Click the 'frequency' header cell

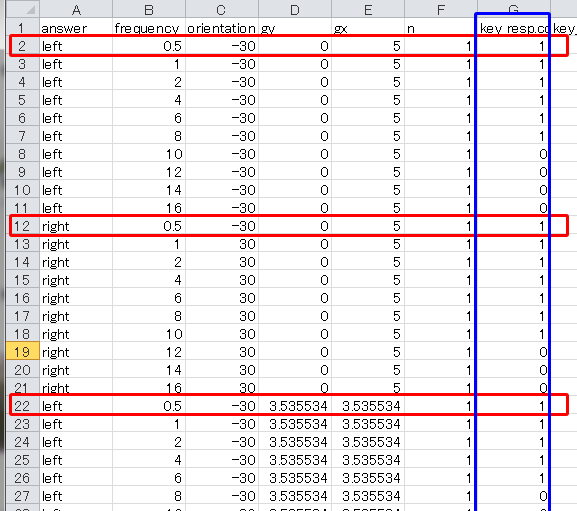(x=149, y=28)
